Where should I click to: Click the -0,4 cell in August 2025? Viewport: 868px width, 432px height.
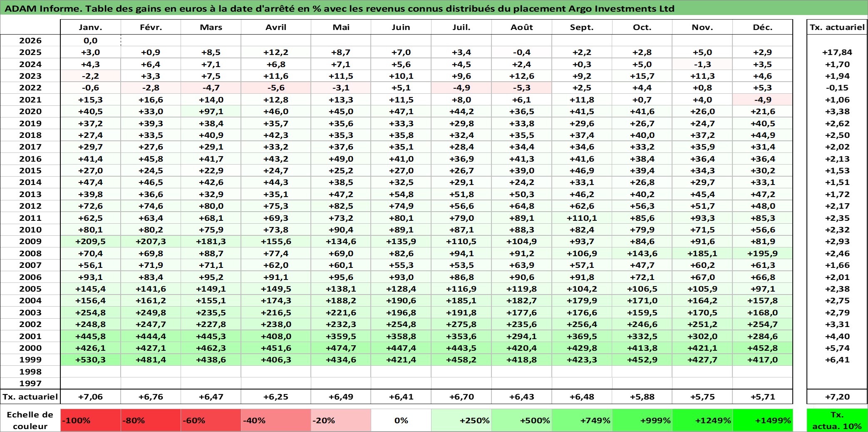(522, 52)
